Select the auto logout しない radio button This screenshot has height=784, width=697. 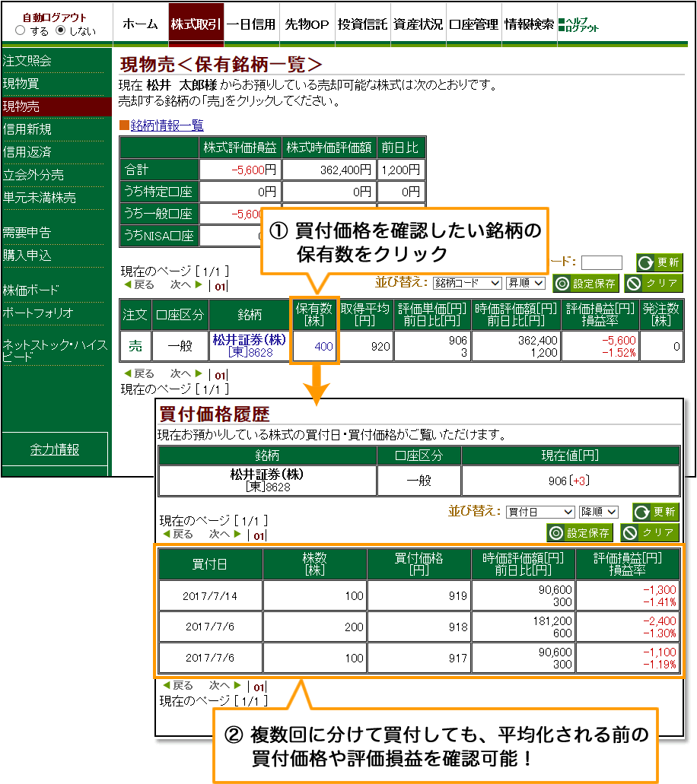[x=62, y=31]
